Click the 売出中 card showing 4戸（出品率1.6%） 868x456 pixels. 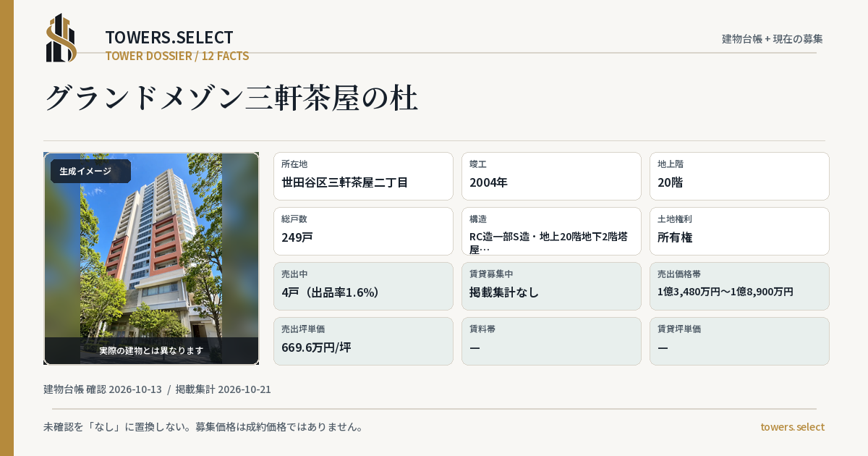363,286
